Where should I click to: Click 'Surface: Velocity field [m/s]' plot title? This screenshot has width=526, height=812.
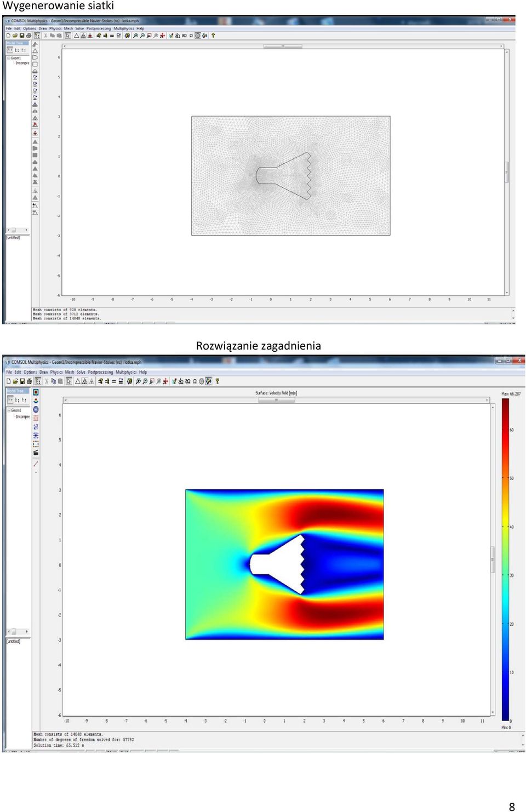[x=276, y=393]
